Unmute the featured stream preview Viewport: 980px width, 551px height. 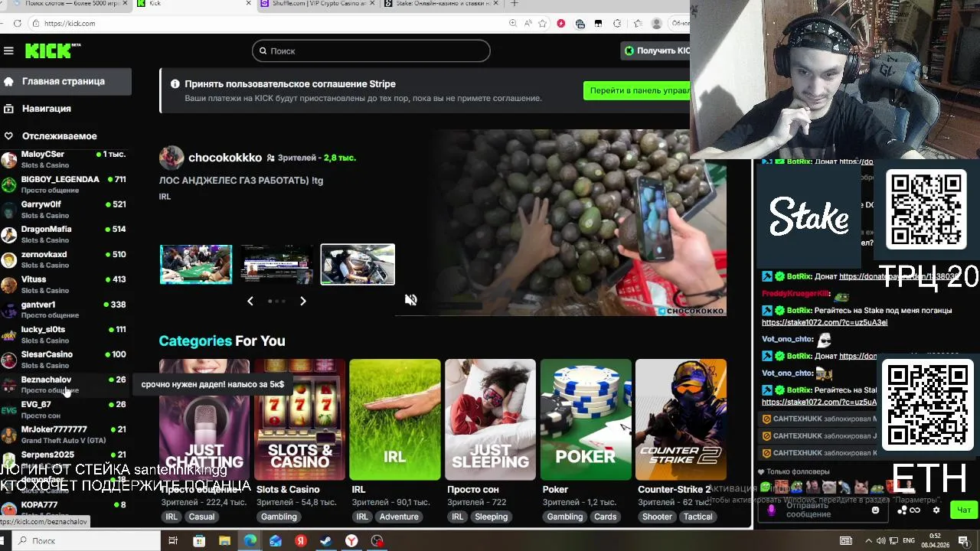pyautogui.click(x=411, y=300)
